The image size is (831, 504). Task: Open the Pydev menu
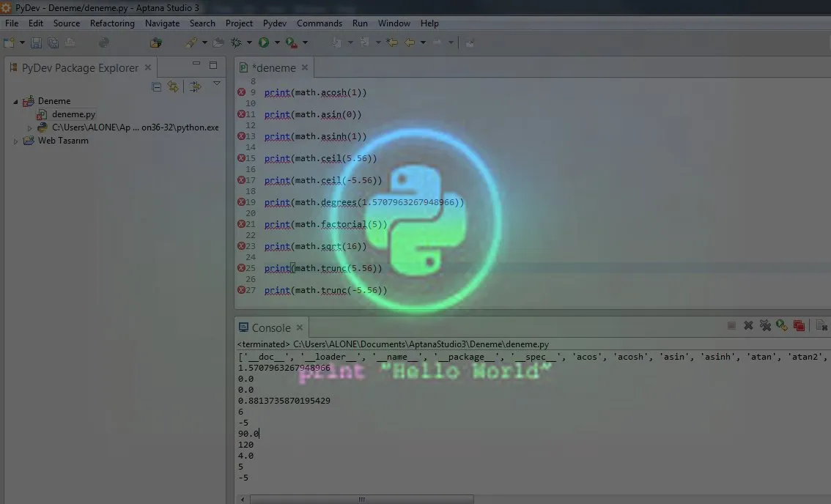click(x=275, y=23)
